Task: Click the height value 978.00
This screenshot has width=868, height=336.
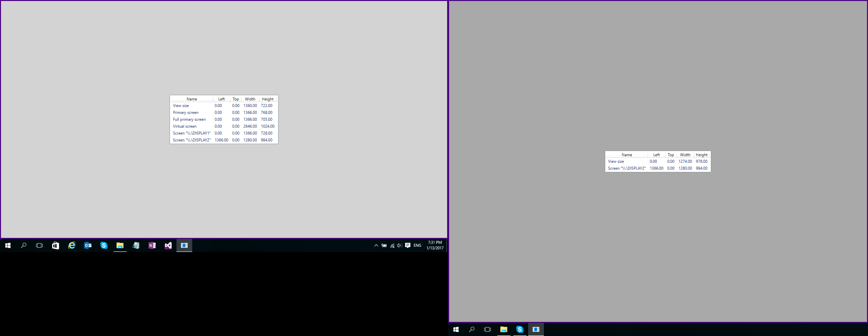Action: [x=702, y=161]
